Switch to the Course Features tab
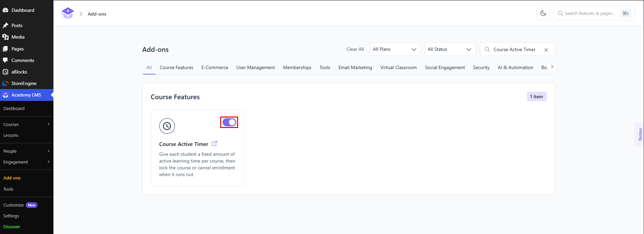This screenshot has width=644, height=234. click(177, 67)
